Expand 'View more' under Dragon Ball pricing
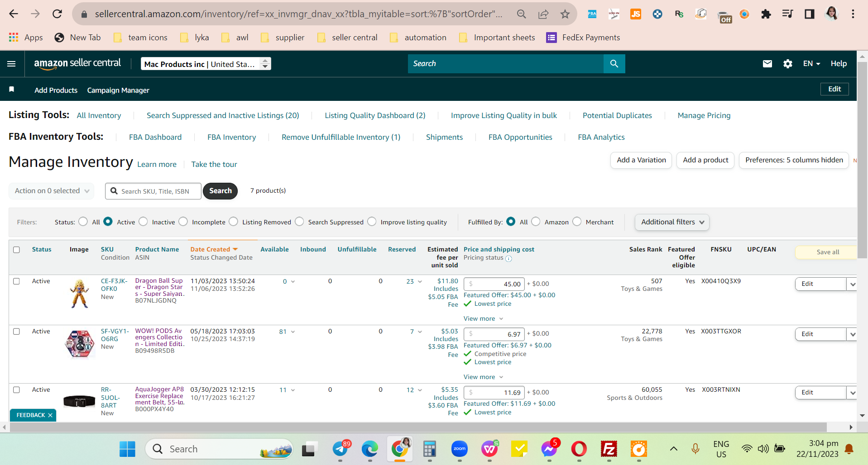The height and width of the screenshot is (465, 868). (x=483, y=319)
